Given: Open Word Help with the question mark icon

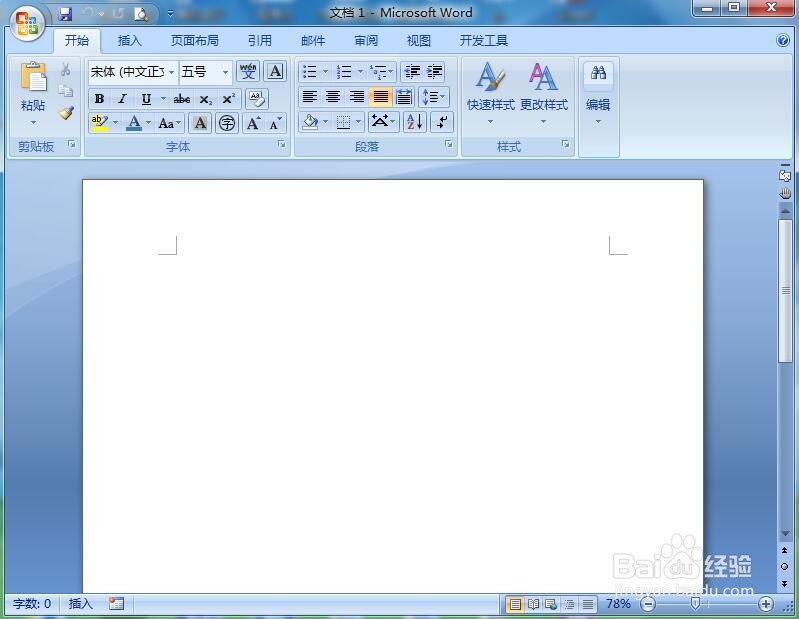Looking at the screenshot, I should [783, 40].
